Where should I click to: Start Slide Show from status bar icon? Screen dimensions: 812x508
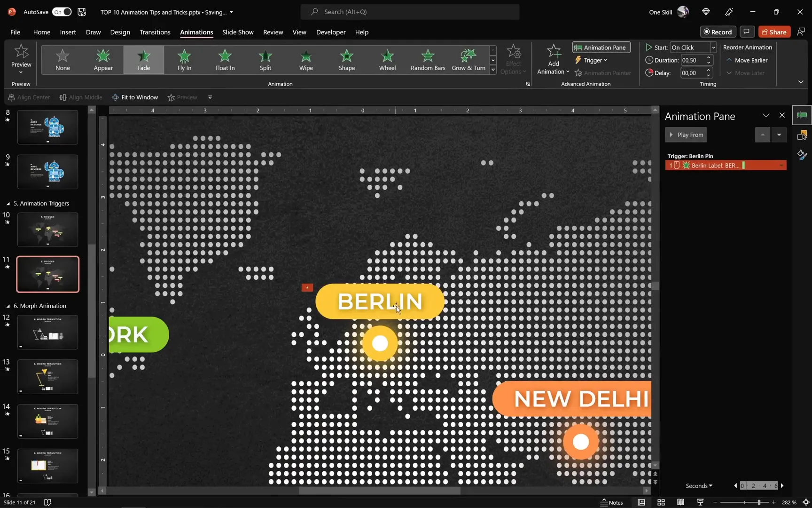[x=700, y=502]
